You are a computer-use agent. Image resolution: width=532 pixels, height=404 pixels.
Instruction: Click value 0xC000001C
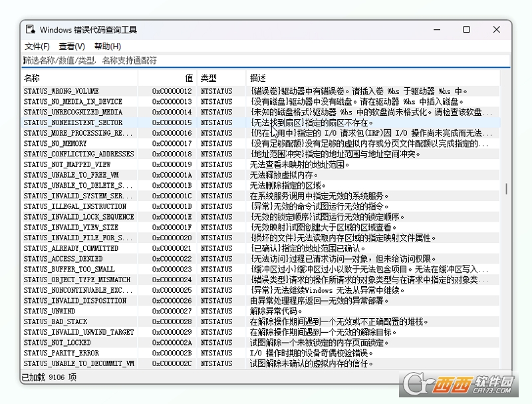tap(172, 196)
